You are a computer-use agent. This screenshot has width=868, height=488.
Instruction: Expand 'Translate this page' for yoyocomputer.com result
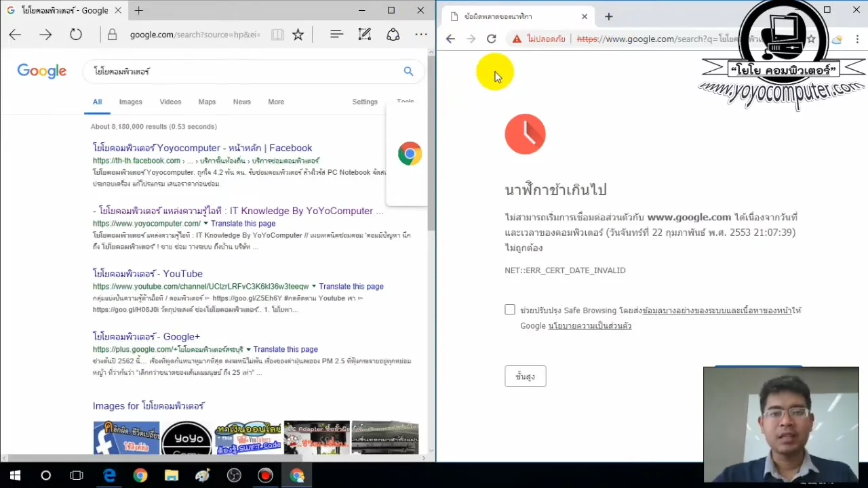(x=243, y=223)
